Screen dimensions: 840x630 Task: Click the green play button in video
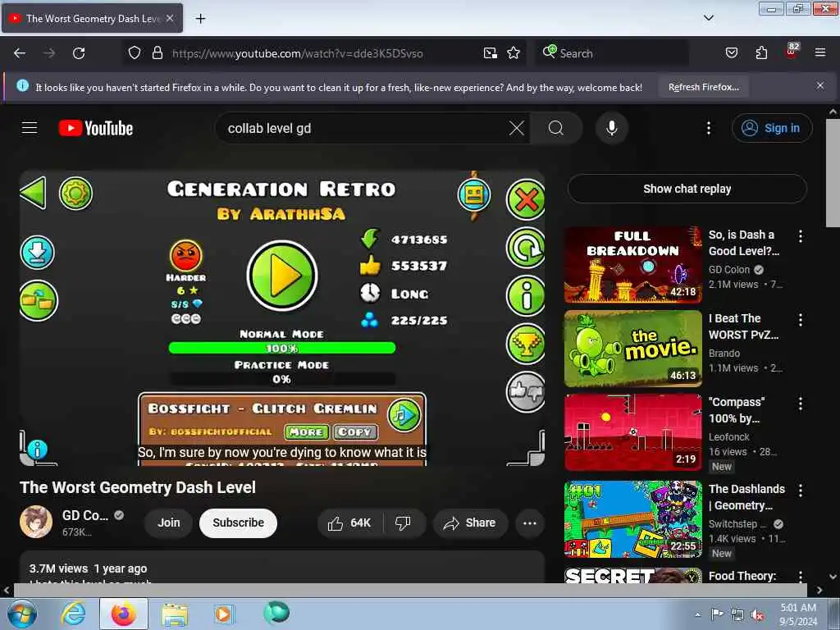click(282, 276)
